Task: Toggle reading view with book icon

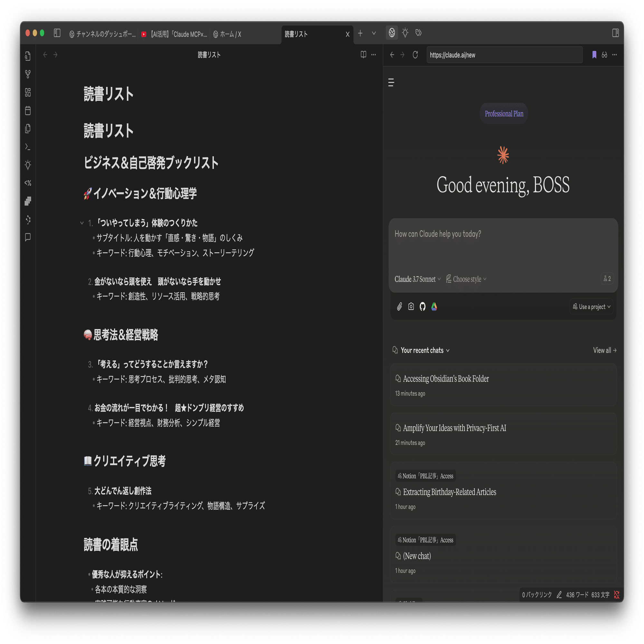Action: pyautogui.click(x=363, y=55)
